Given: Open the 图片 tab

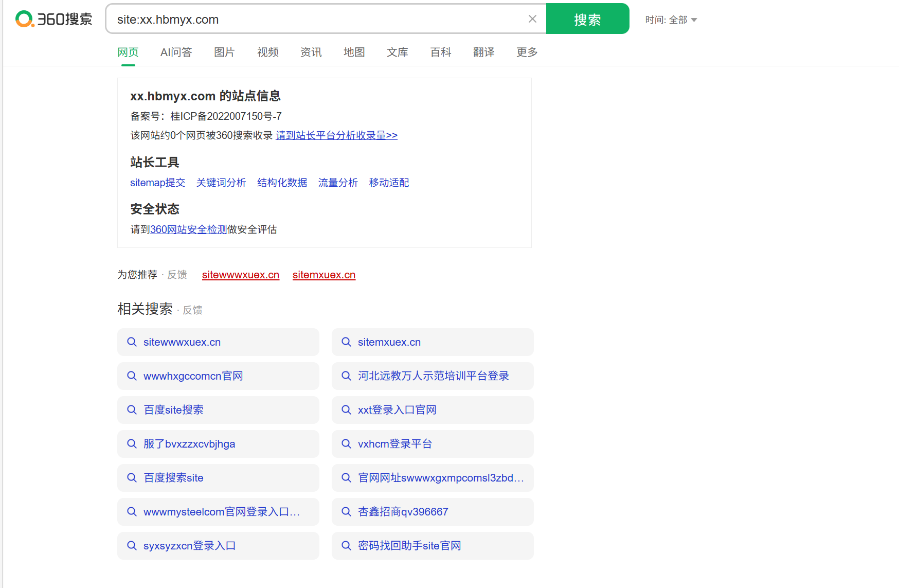Looking at the screenshot, I should pos(224,52).
